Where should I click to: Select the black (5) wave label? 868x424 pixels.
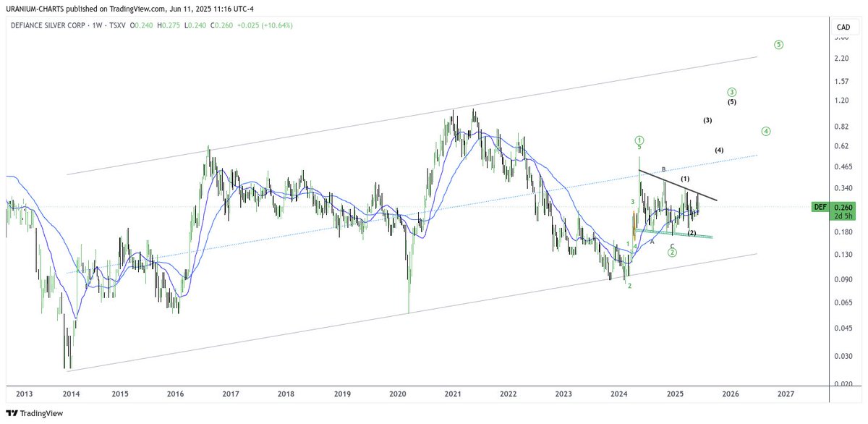[x=732, y=103]
